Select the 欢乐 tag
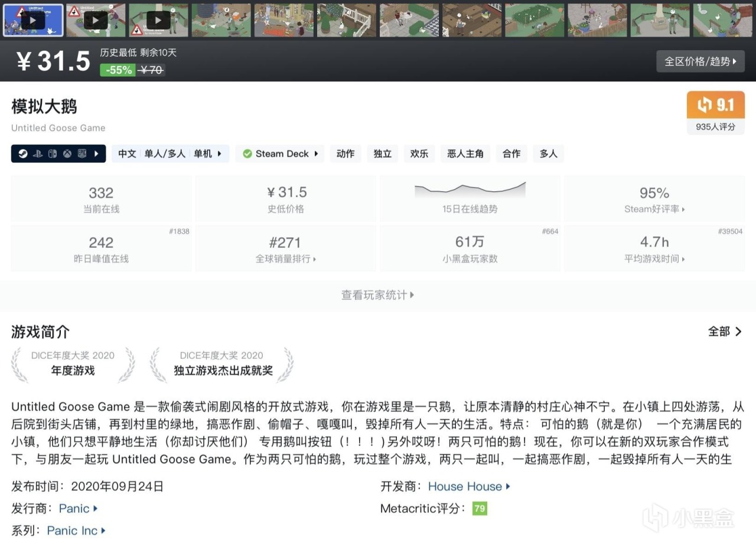Viewport: 756px width, 546px height. [x=419, y=153]
